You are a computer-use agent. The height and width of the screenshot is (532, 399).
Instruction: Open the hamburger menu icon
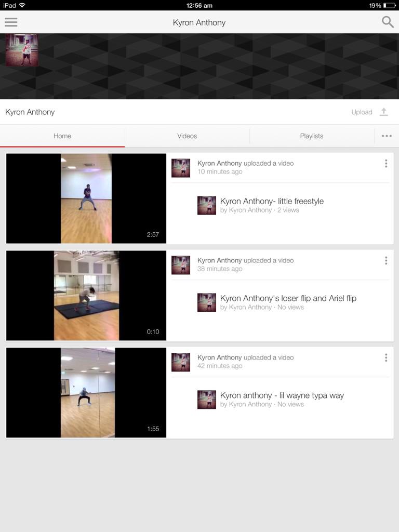coord(11,22)
